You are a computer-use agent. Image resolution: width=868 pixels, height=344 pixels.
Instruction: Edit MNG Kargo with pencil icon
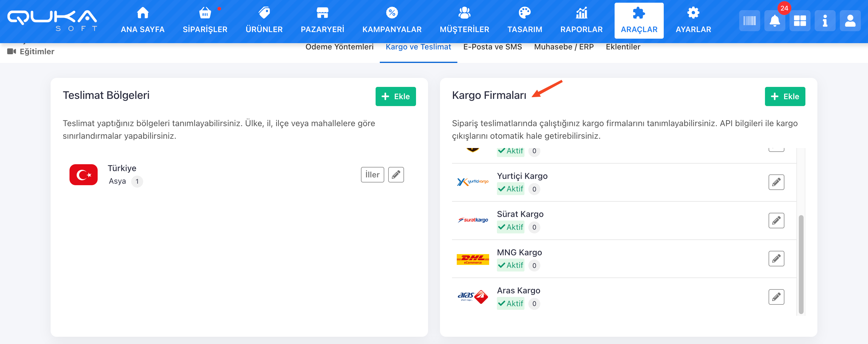click(x=776, y=259)
